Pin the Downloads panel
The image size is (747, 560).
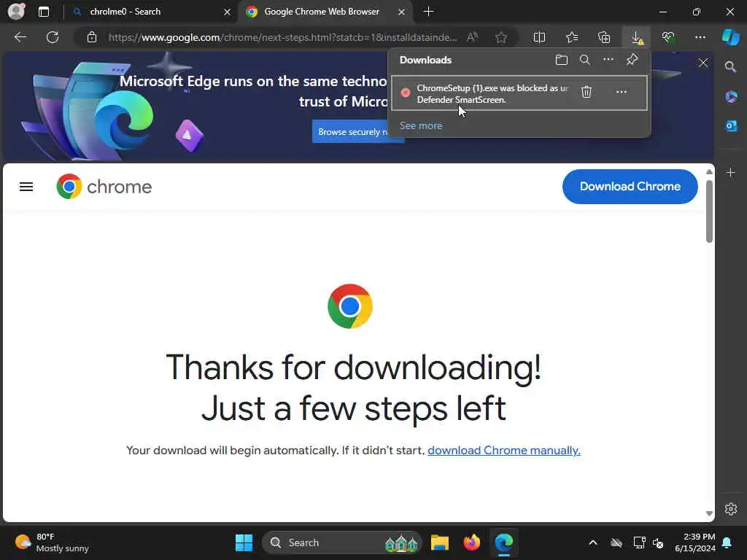(632, 60)
